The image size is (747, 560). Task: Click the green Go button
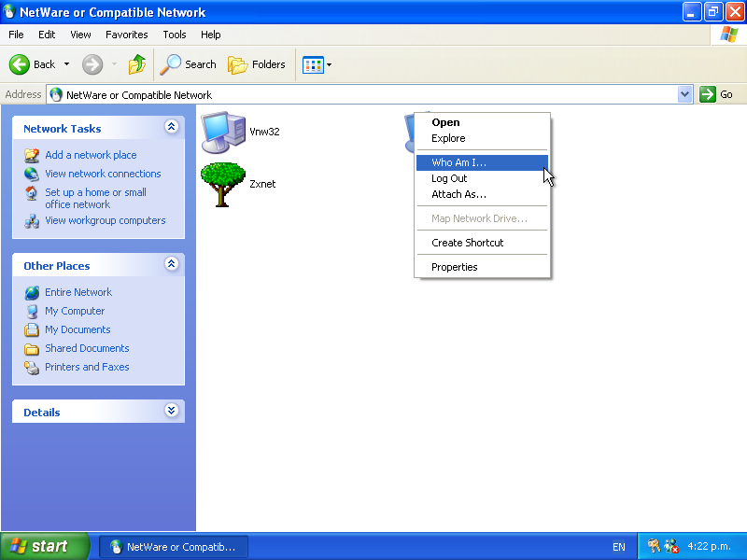pyautogui.click(x=716, y=94)
